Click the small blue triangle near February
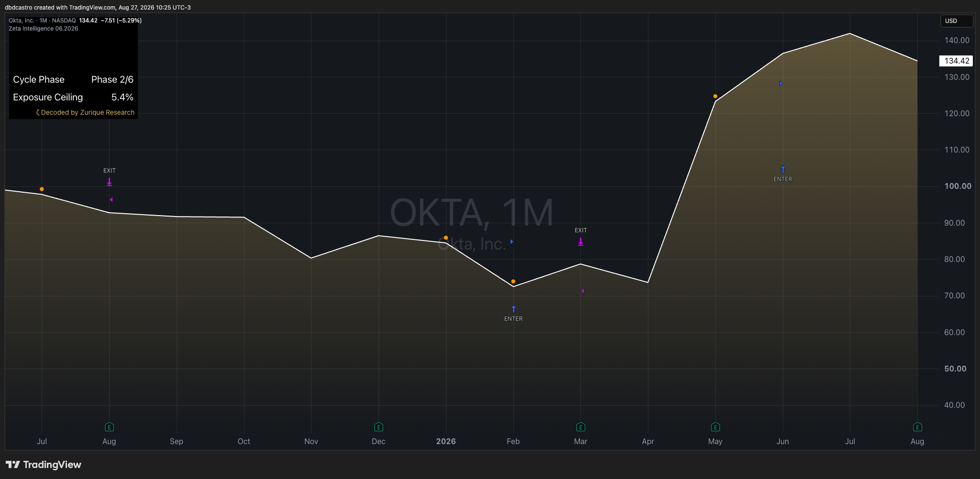The height and width of the screenshot is (479, 980). [512, 242]
